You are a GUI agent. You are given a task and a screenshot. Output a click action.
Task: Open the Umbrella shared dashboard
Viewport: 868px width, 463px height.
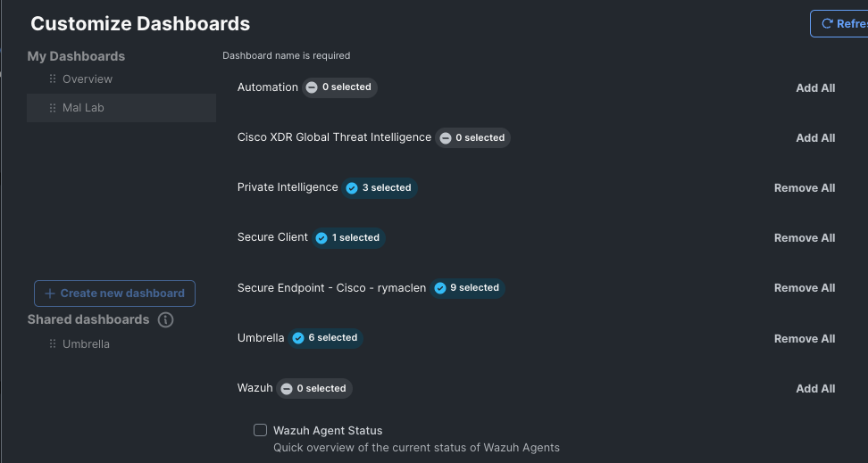(86, 344)
